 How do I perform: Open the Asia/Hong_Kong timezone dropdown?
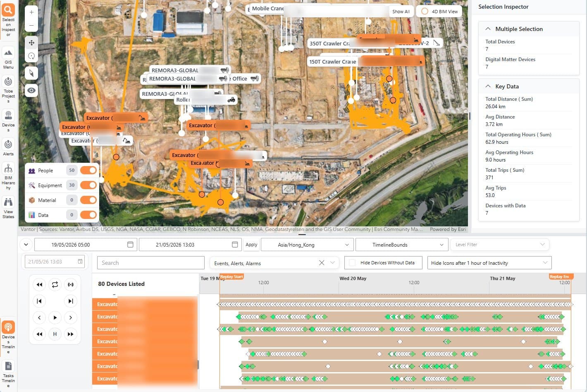click(307, 245)
